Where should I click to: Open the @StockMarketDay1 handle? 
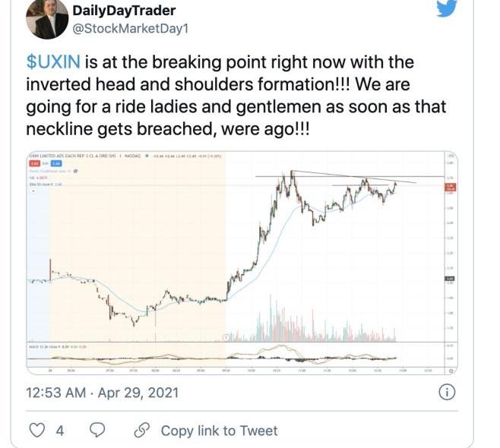(x=131, y=29)
